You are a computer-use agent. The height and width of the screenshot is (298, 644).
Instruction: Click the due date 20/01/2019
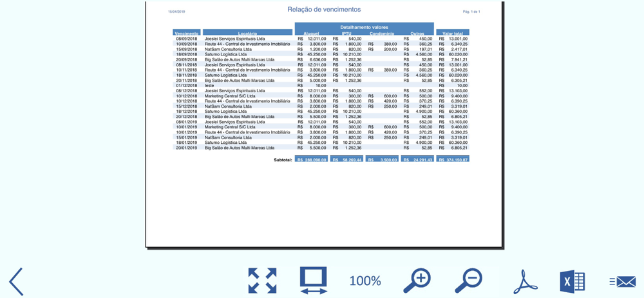[187, 148]
